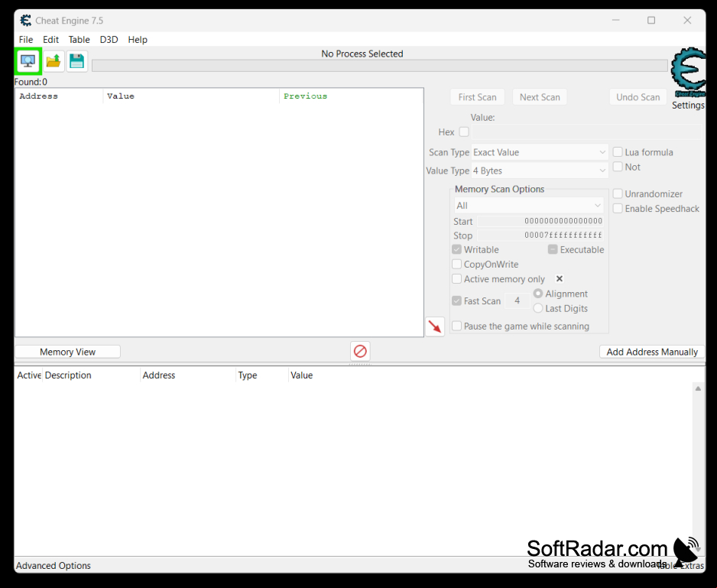Open the memory region All dropdown
Viewport: 717px width, 588px height.
529,206
